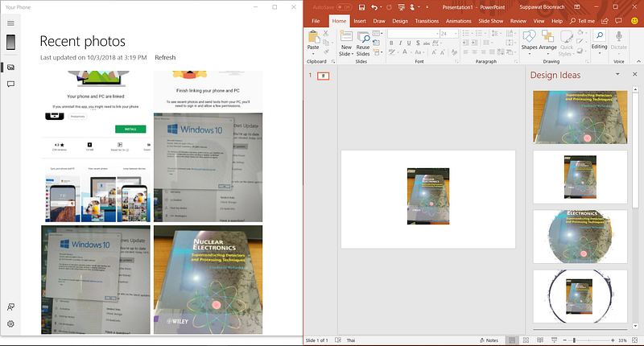644x346 pixels.
Task: Open the Nuclear Electronics book photo in Your Phone
Action: point(208,279)
